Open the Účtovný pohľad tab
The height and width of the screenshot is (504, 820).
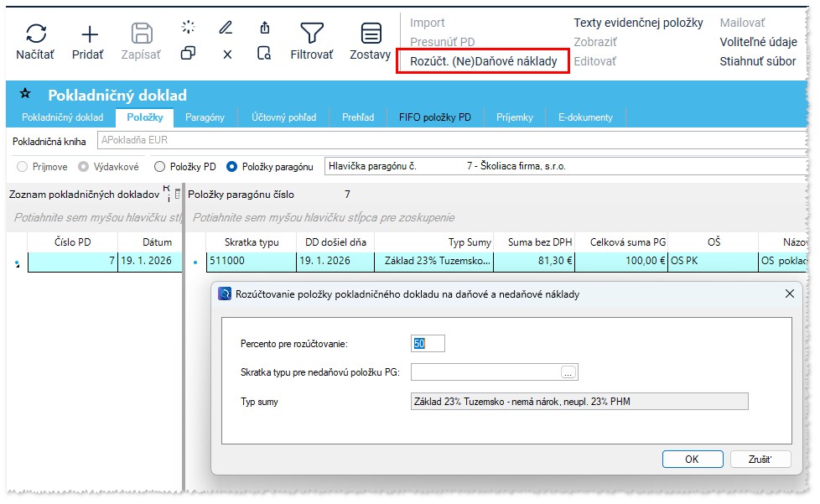tap(283, 117)
